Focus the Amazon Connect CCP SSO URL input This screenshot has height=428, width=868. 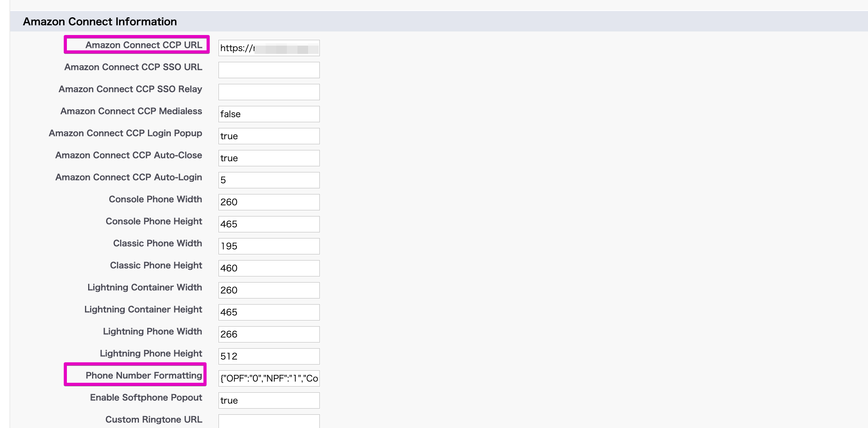(x=269, y=70)
